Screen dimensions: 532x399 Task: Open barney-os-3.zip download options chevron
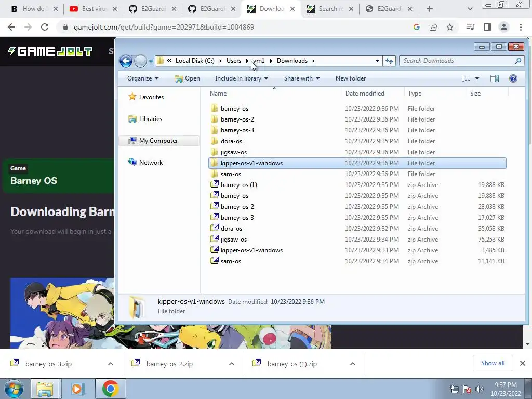click(111, 364)
